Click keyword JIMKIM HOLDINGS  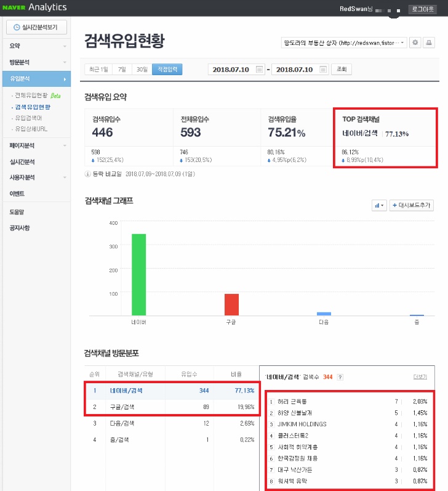pyautogui.click(x=302, y=424)
